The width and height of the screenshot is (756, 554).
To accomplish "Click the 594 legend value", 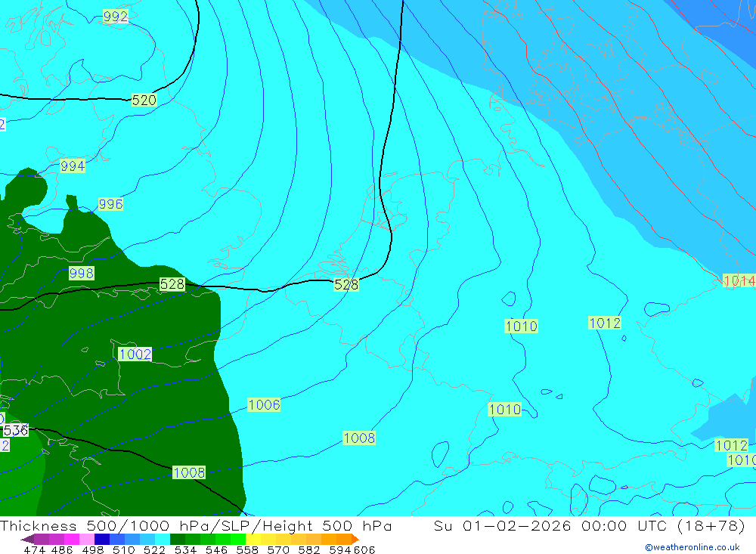I will pos(339,549).
